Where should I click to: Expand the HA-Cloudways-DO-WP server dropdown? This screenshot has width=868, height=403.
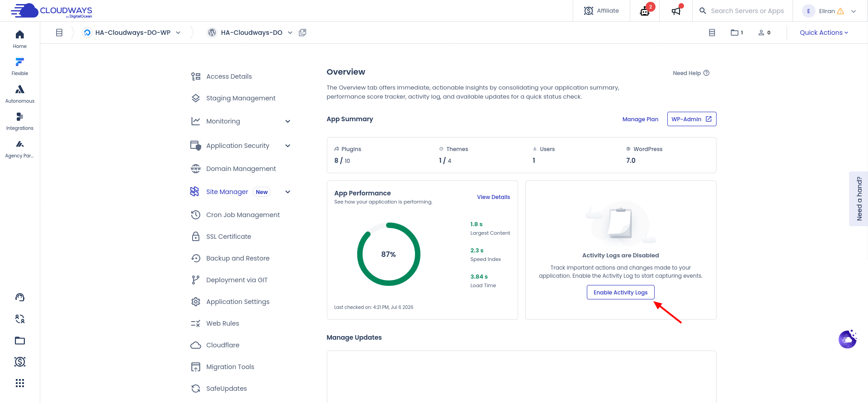[x=178, y=33]
